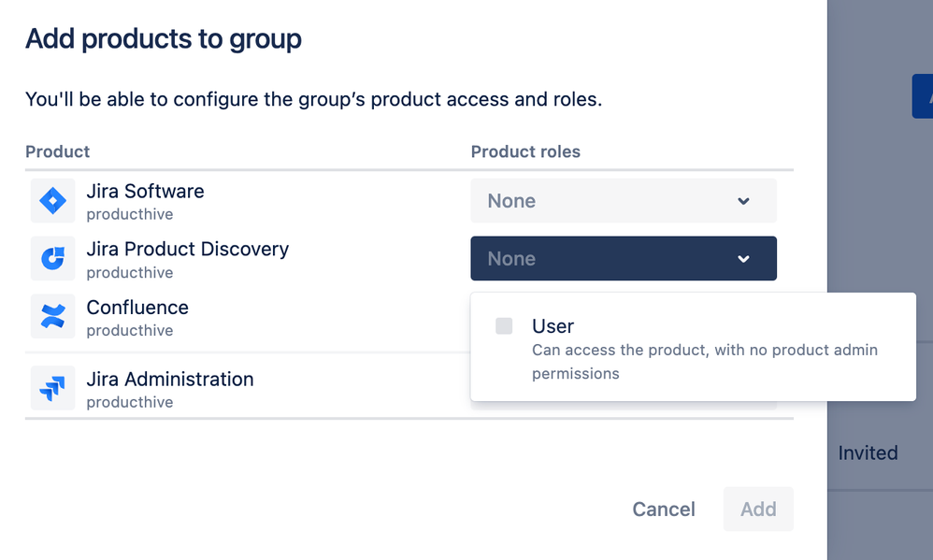Click the Jira Product Discovery icon
This screenshot has width=933, height=560.
pos(53,258)
